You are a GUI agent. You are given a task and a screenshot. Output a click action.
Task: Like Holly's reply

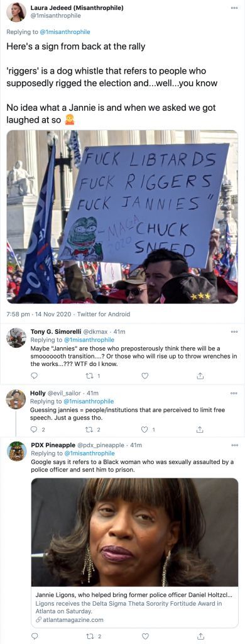148,429
